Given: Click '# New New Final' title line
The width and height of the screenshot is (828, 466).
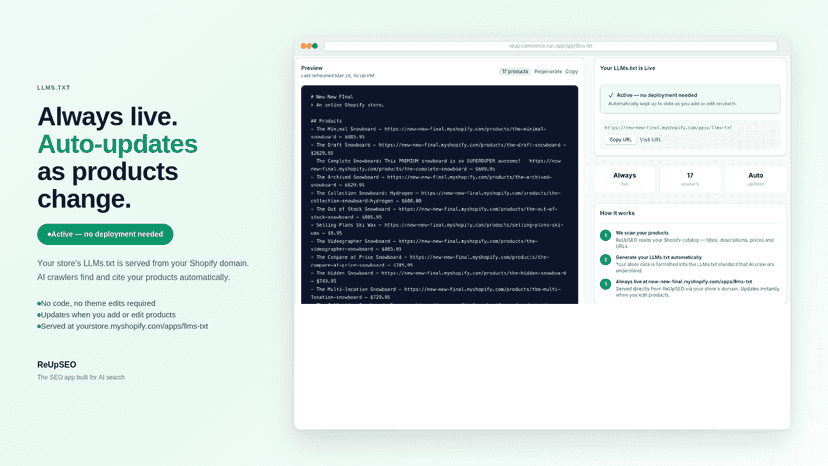Looking at the screenshot, I should pos(332,97).
